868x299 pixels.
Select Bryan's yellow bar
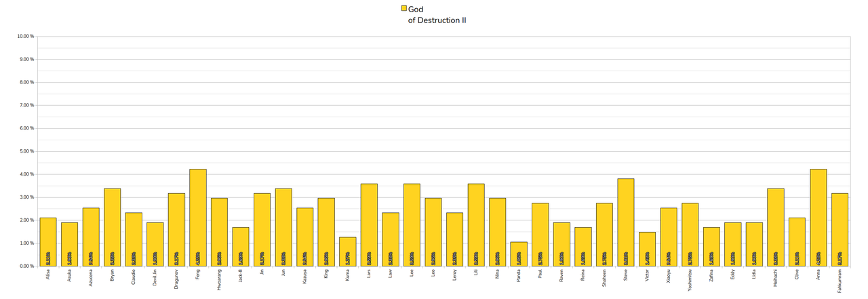click(x=112, y=227)
